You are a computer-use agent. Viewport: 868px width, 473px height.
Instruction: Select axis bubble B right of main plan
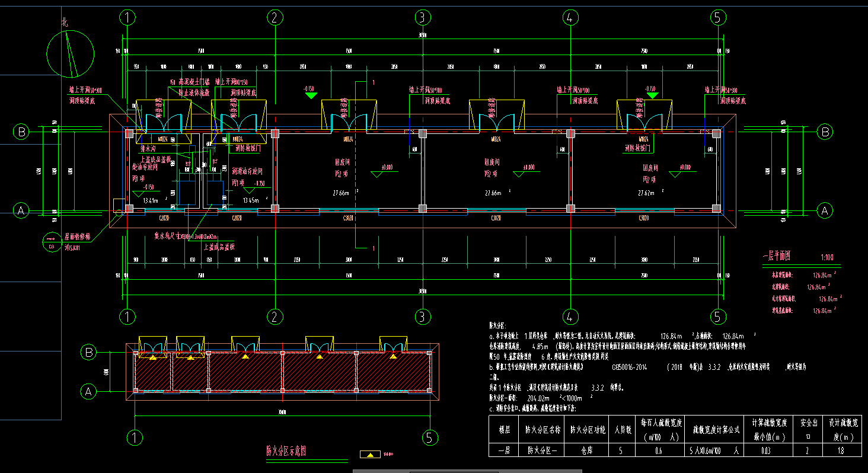point(825,132)
